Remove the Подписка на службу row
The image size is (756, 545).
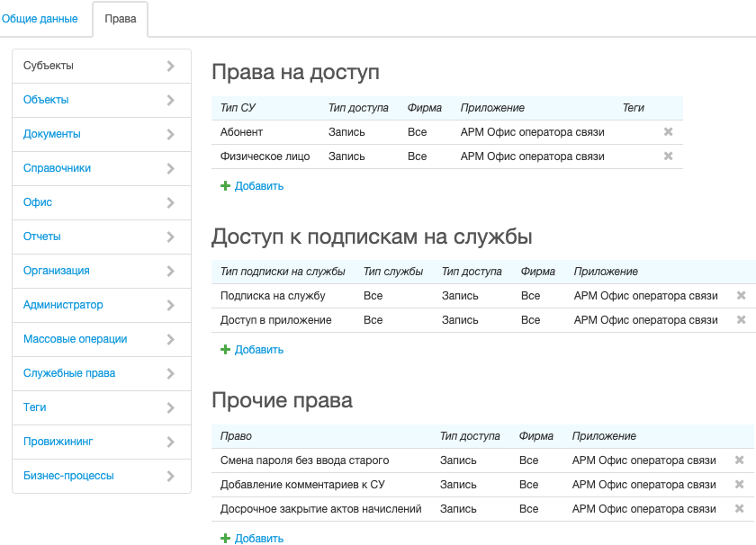click(x=741, y=295)
